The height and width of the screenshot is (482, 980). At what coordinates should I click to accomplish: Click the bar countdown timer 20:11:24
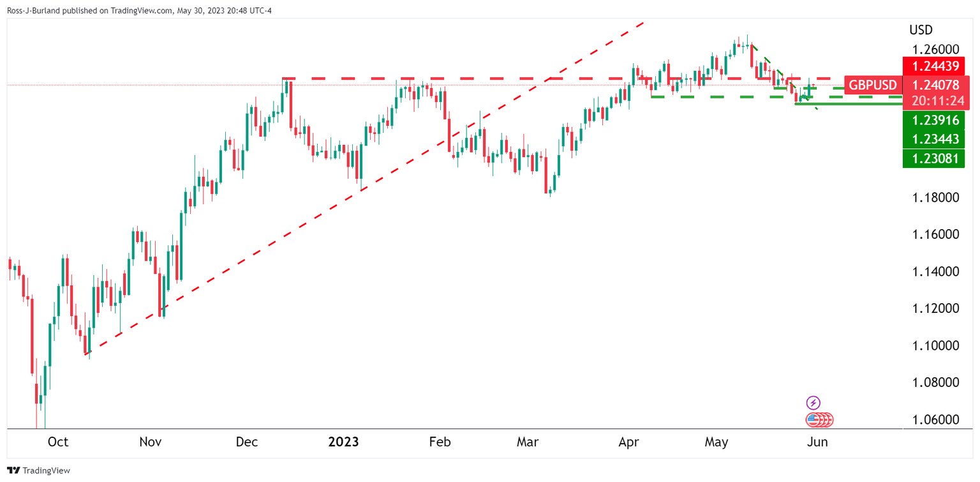933,100
